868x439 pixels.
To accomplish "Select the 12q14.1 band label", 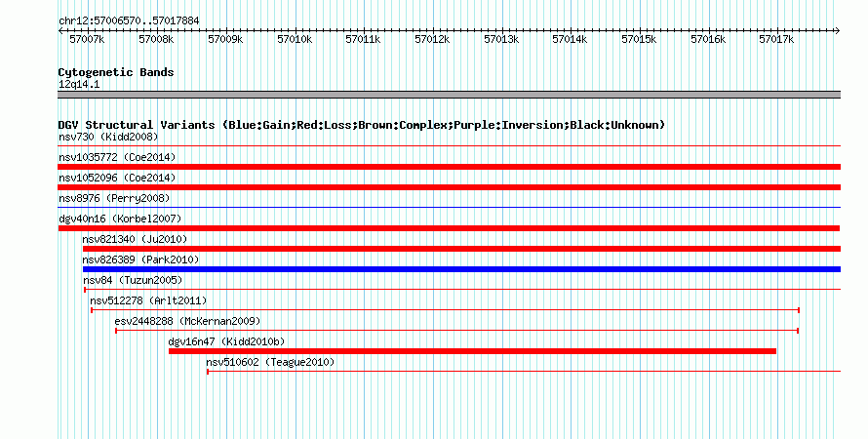I will (79, 85).
